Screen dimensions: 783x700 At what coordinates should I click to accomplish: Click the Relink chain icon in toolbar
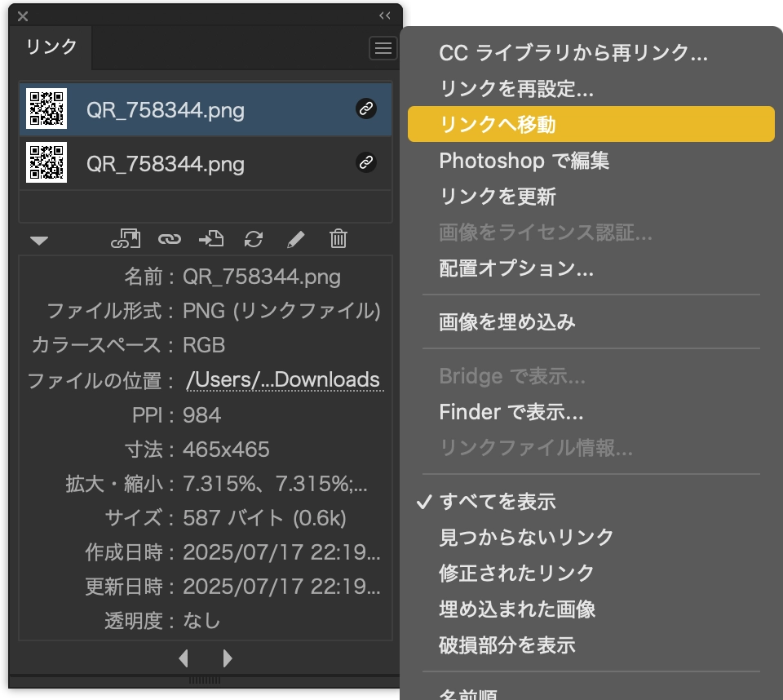click(x=170, y=239)
